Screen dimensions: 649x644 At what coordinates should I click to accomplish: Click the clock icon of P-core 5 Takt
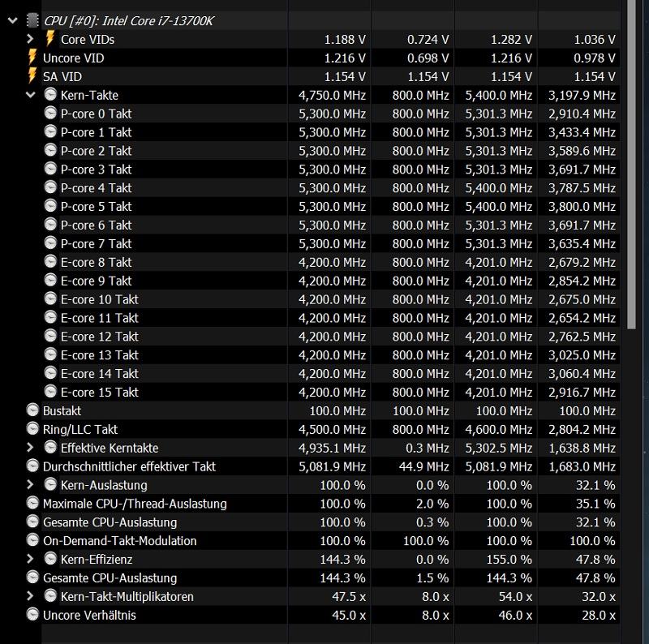pyautogui.click(x=50, y=206)
